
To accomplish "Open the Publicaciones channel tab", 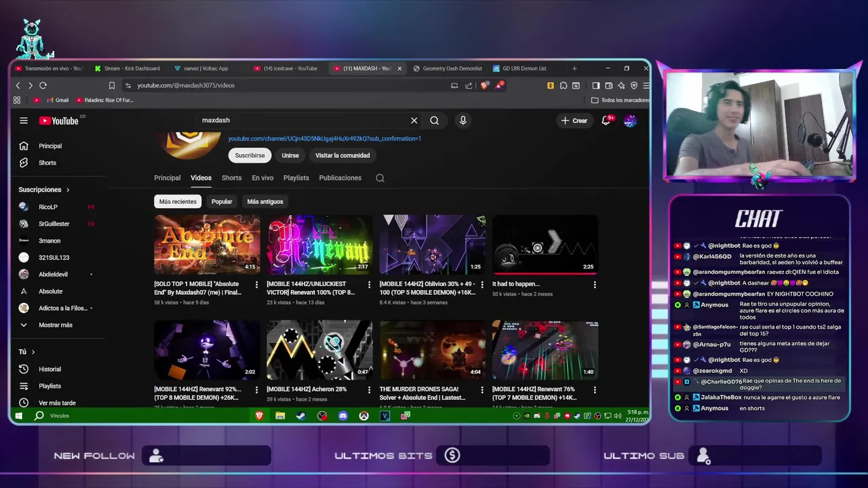I will pos(340,178).
